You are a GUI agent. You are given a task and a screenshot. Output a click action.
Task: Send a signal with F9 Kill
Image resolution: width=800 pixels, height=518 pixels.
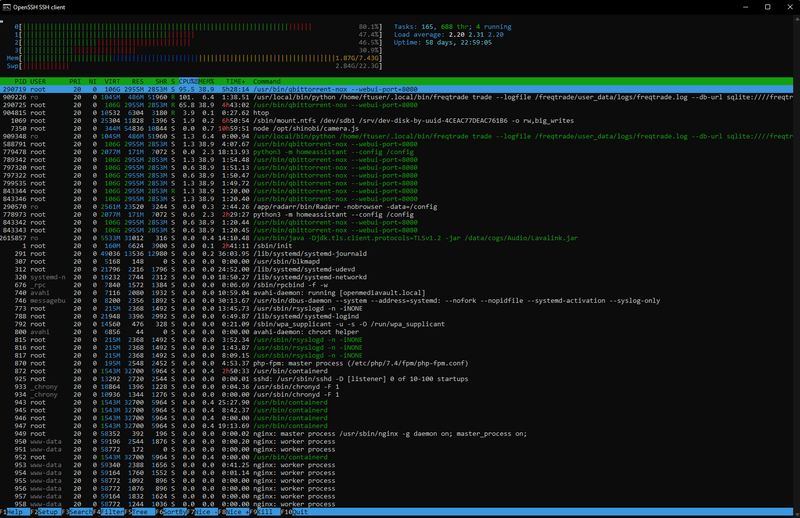click(265, 512)
